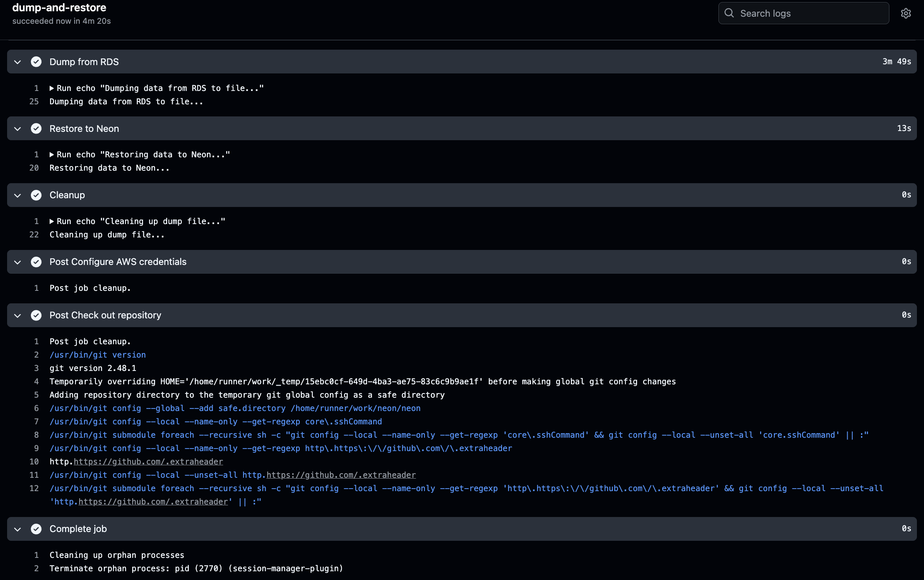
Task: Click the "/usr/bin/git version" log line
Action: pos(98,355)
